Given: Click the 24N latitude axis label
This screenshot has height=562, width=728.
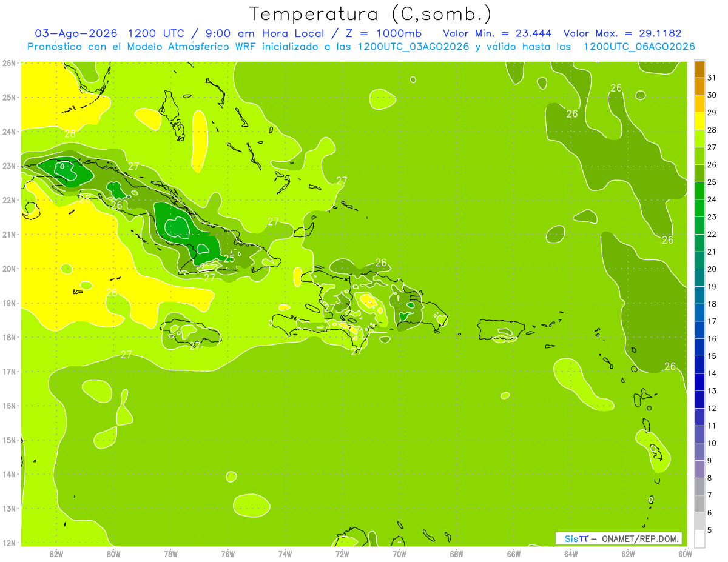Looking at the screenshot, I should point(9,132).
